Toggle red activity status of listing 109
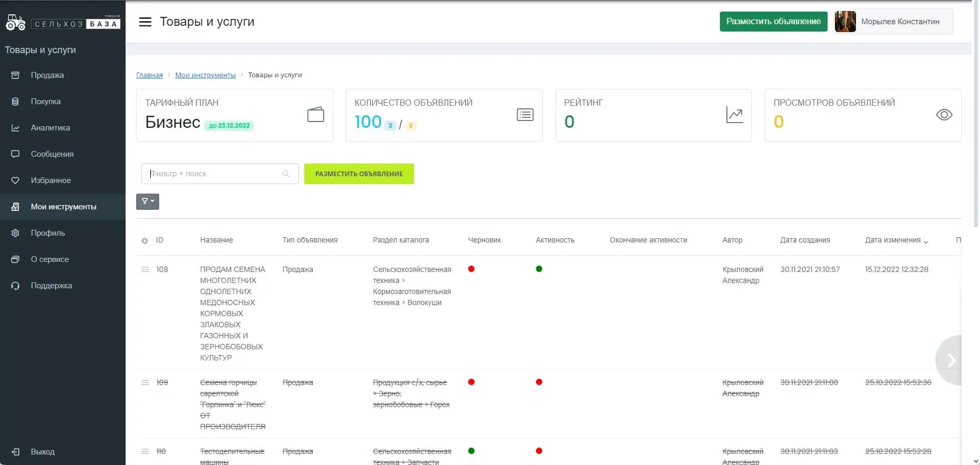980x465 pixels. (x=539, y=382)
